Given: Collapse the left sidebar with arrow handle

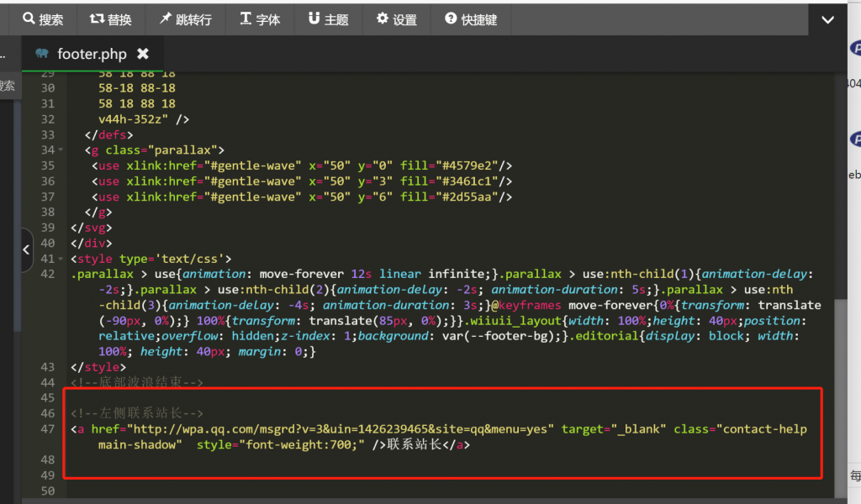Looking at the screenshot, I should coord(26,249).
